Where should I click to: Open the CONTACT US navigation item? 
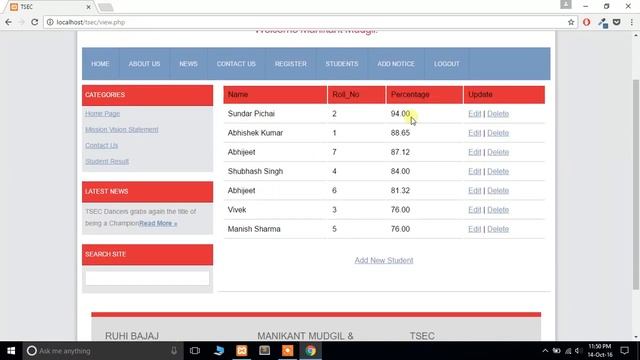coord(236,64)
